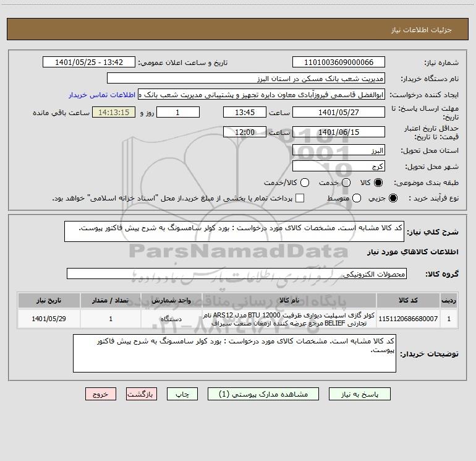The width and height of the screenshot is (476, 461).
Task: Click the دستگاه unit cell
Action: pos(171,319)
